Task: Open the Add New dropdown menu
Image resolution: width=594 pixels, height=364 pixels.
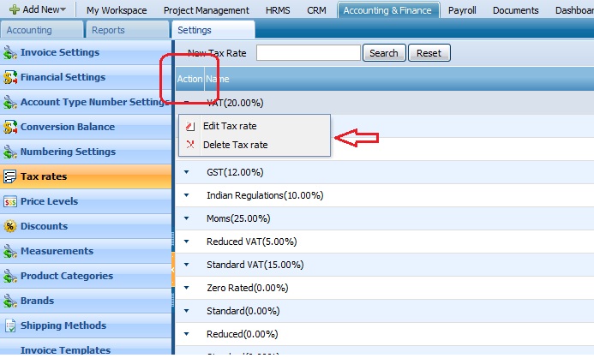Action: pyautogui.click(x=38, y=10)
